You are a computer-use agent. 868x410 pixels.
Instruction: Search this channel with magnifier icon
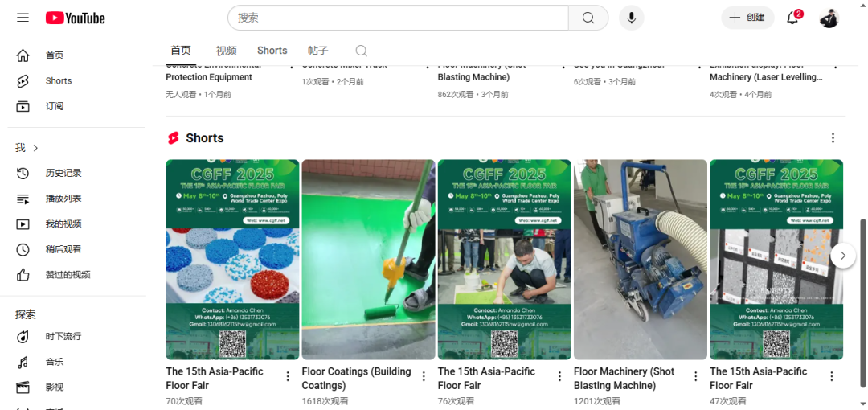[x=362, y=51]
